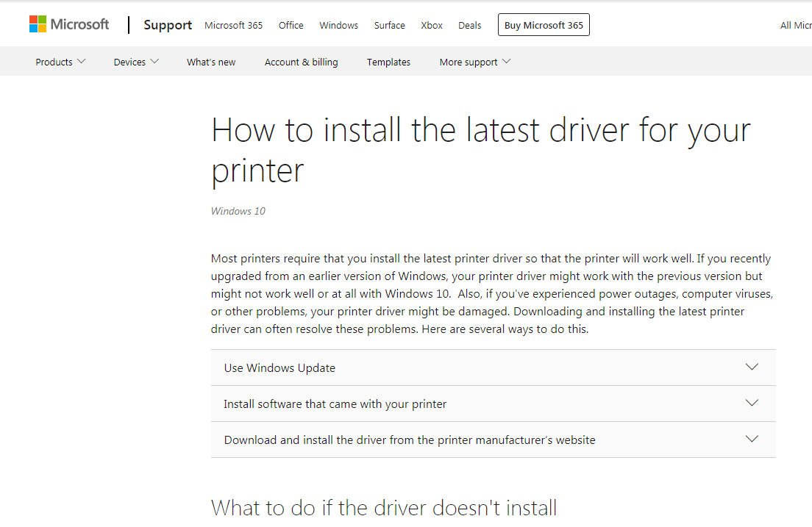
Task: Expand the Devices dropdown menu
Action: [136, 62]
